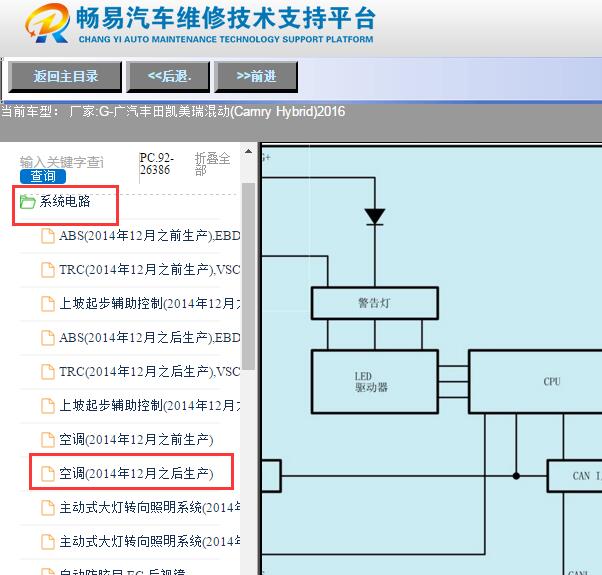Select the 系统电路 tree folder label
Screen dimensions: 602x575
click(65, 201)
